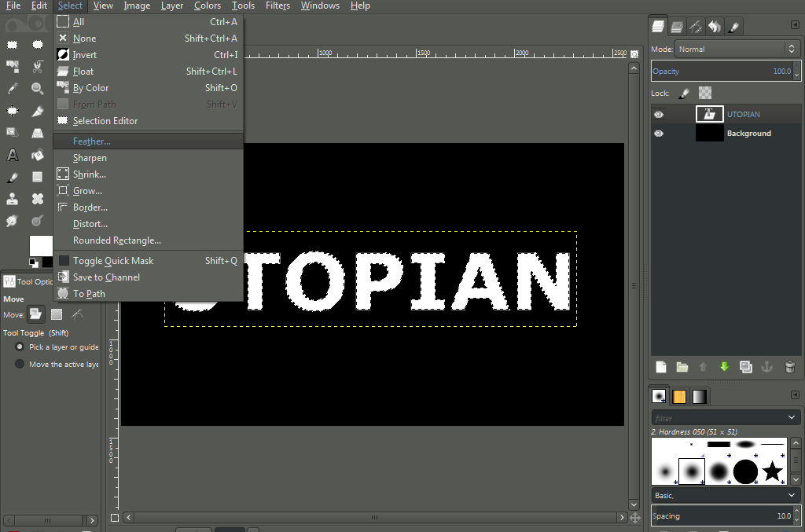Create a new layer
The image size is (805, 532).
pos(661,367)
